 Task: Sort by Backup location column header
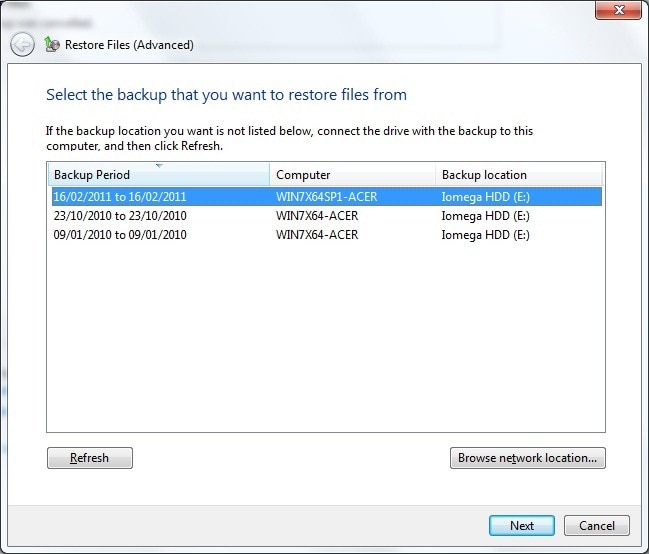click(519, 175)
